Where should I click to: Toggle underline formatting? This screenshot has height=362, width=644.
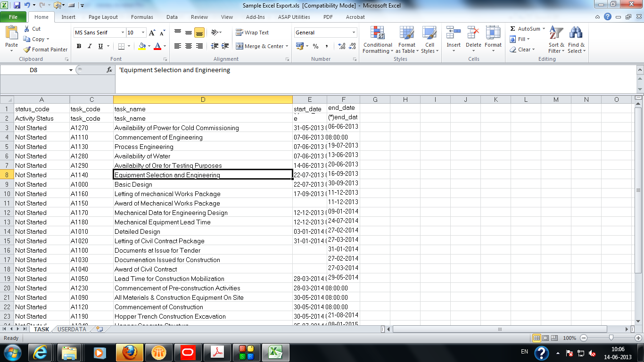tap(100, 46)
